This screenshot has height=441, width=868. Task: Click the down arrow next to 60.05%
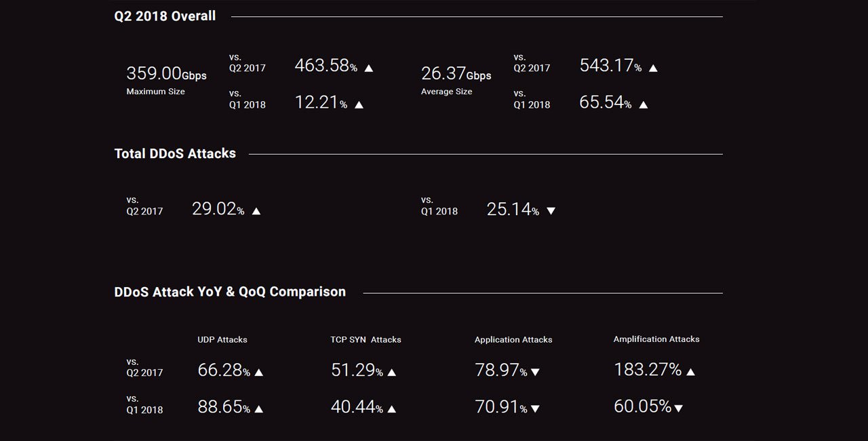coord(678,408)
